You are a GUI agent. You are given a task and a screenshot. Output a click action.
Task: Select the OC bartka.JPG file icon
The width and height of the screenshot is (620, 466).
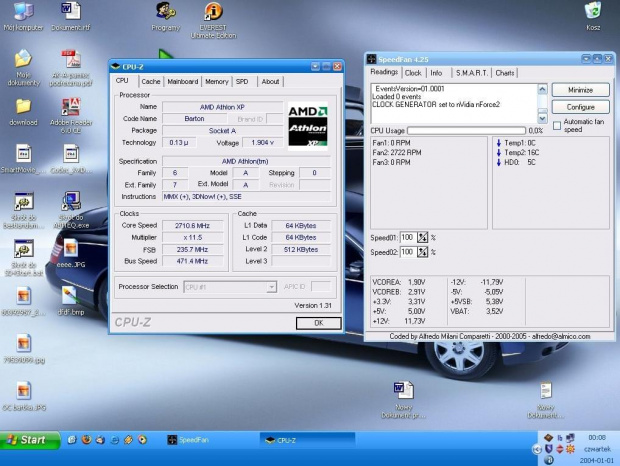point(24,396)
